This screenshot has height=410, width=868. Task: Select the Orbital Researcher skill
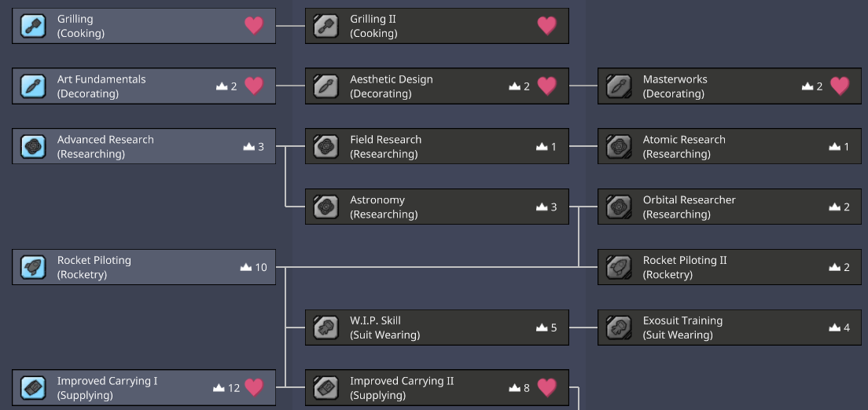(729, 207)
